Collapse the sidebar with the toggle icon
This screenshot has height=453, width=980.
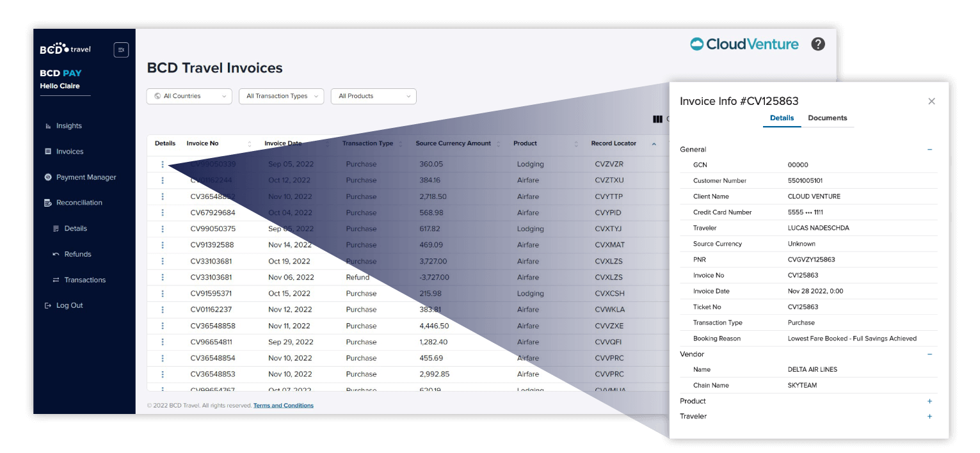point(121,50)
